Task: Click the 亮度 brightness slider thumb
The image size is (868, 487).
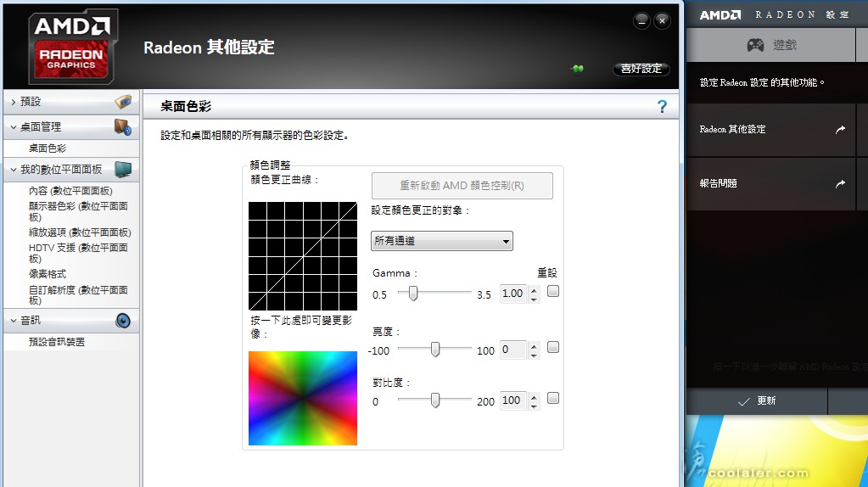Action: 435,349
